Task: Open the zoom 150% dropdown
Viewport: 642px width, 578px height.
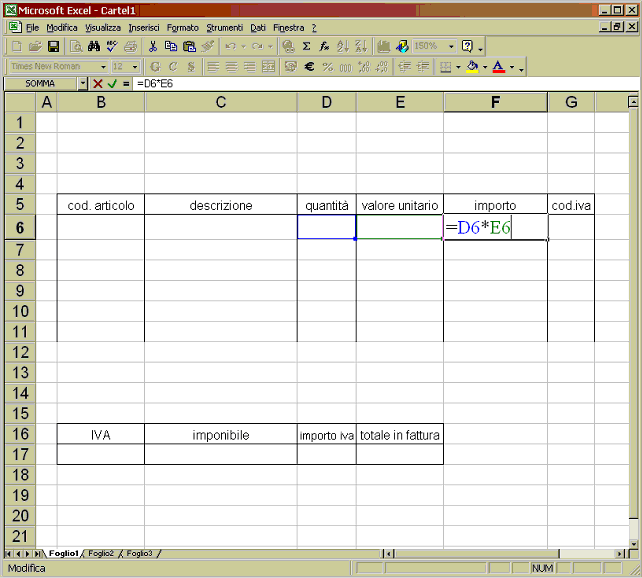Action: (451, 46)
